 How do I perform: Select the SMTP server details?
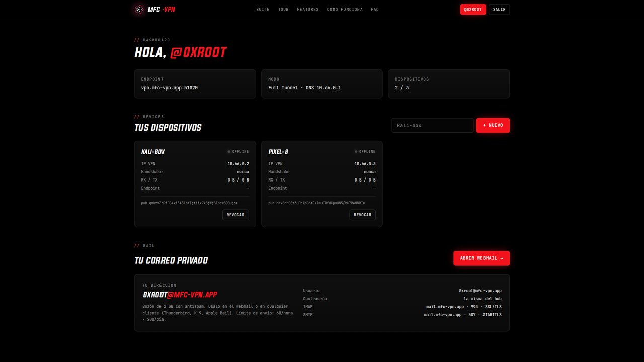pos(463,315)
